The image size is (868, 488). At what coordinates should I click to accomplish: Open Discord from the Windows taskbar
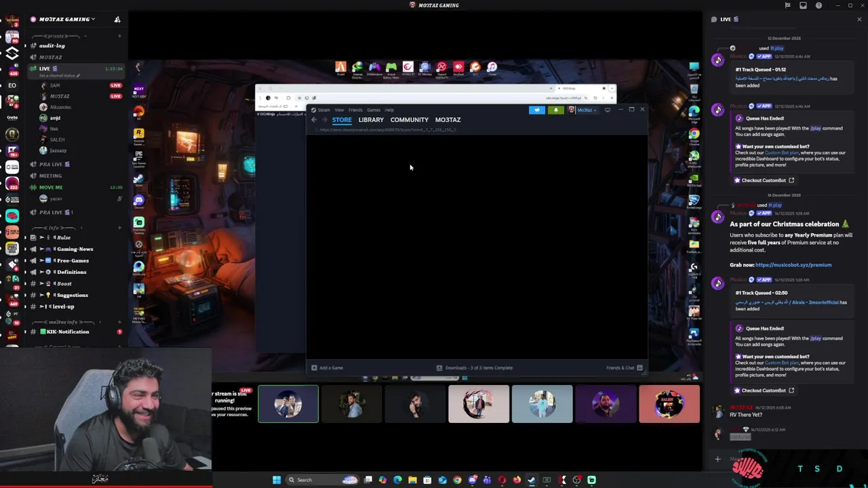[472, 480]
